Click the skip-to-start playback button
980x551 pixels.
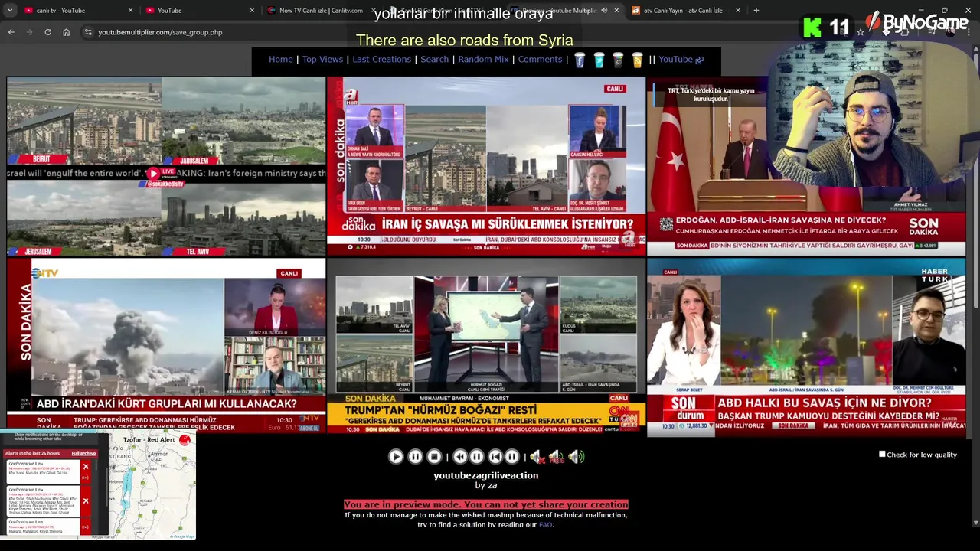click(495, 457)
